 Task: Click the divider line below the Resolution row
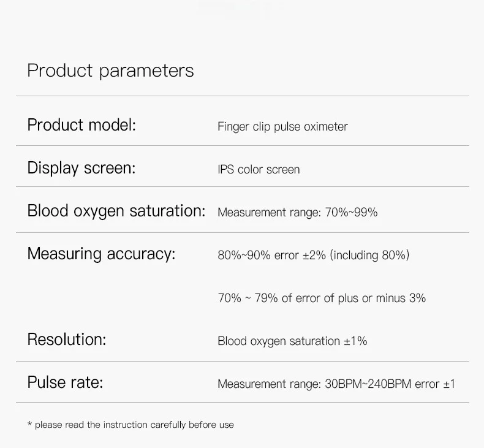click(242, 361)
